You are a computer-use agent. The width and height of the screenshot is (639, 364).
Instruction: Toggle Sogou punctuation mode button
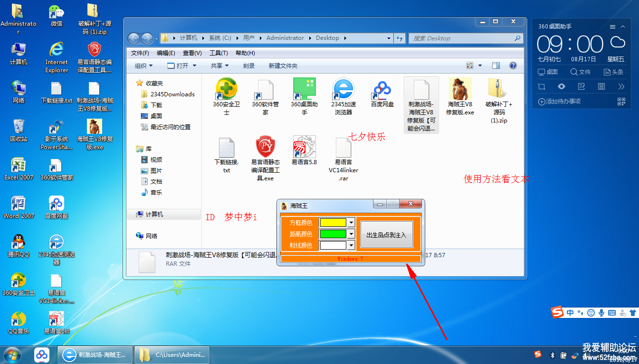point(580,313)
